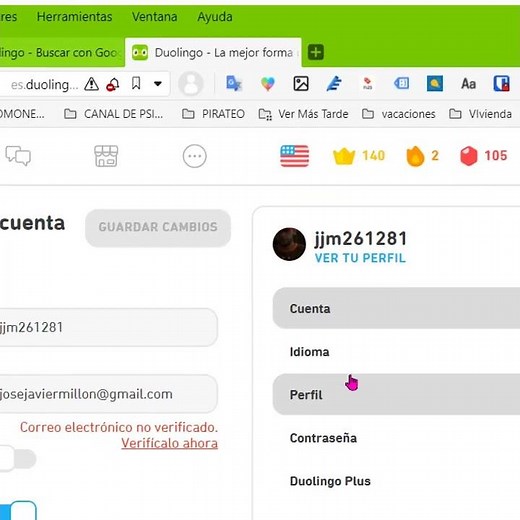Screen dimensions: 520x520
Task: Open the more options three-dots circle icon
Action: coord(195,156)
